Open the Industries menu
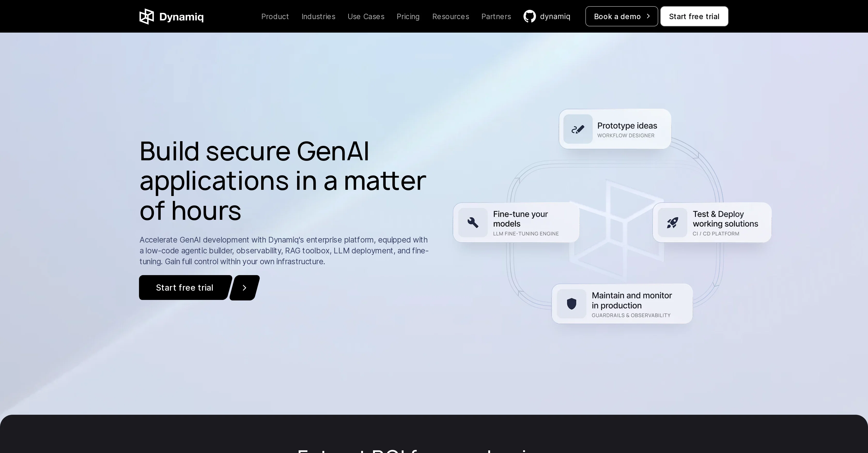The width and height of the screenshot is (868, 453). [x=318, y=17]
